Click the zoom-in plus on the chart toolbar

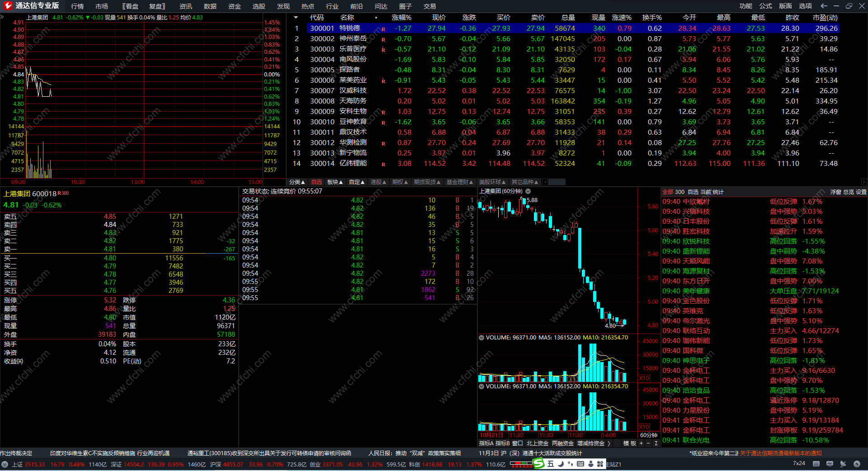point(641,443)
